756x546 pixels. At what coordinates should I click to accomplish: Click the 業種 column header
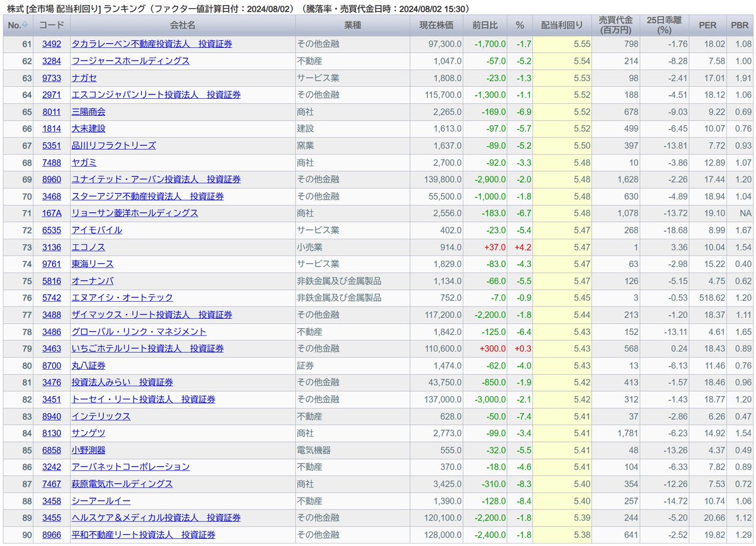click(x=353, y=25)
